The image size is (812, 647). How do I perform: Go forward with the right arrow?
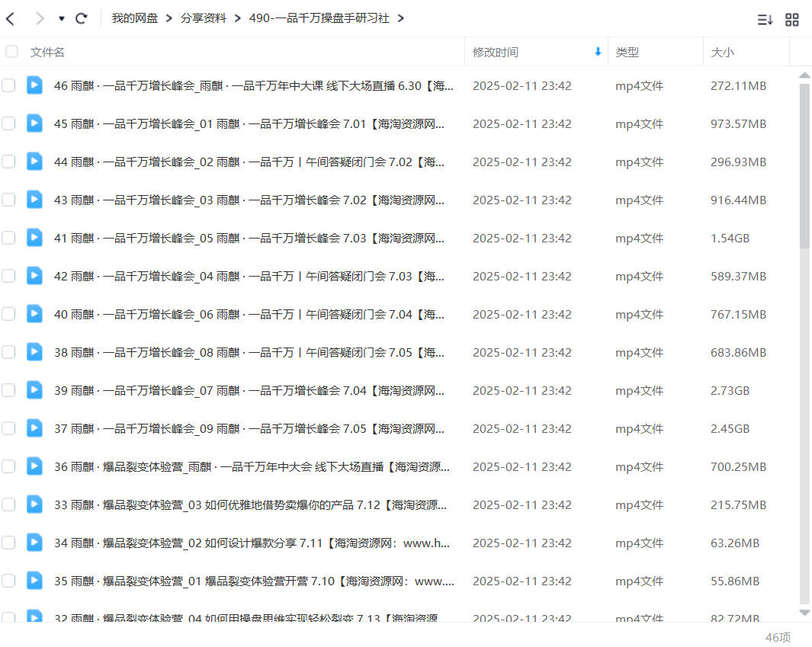pos(40,19)
